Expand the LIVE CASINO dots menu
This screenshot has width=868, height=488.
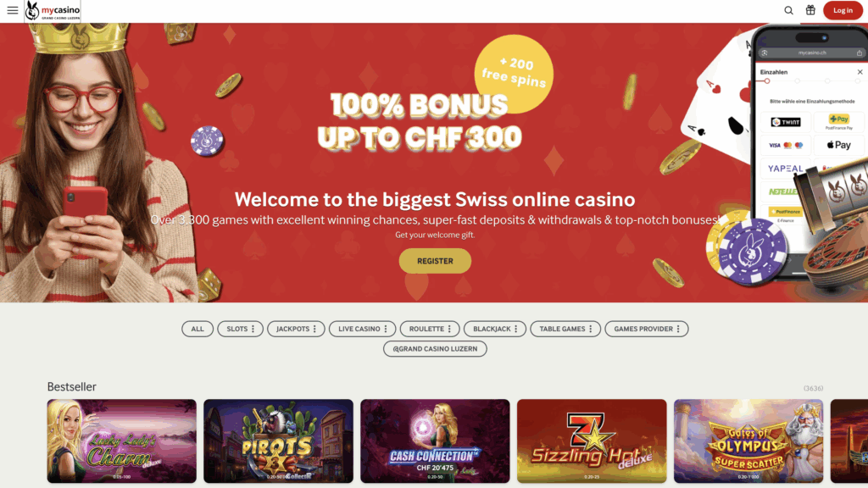tap(386, 329)
